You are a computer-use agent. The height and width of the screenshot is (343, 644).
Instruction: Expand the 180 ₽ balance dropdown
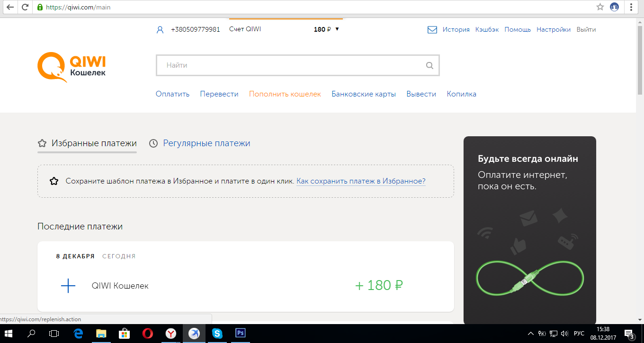tap(337, 29)
